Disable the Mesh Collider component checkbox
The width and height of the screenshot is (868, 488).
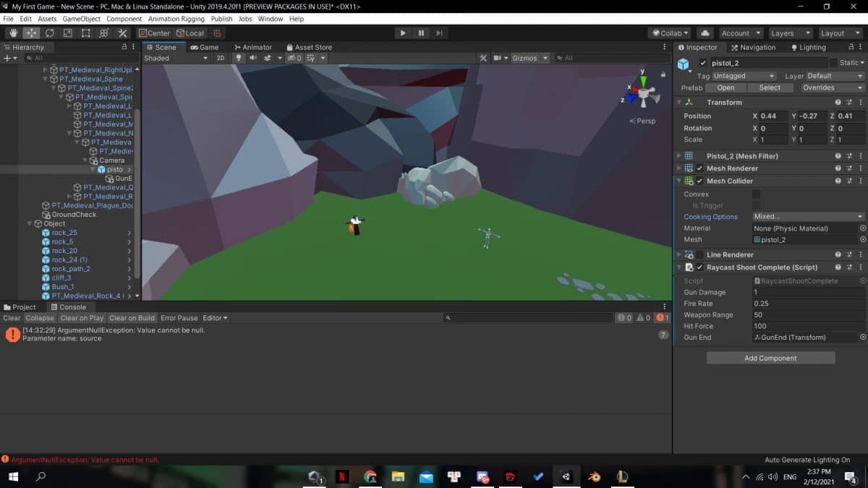click(699, 181)
